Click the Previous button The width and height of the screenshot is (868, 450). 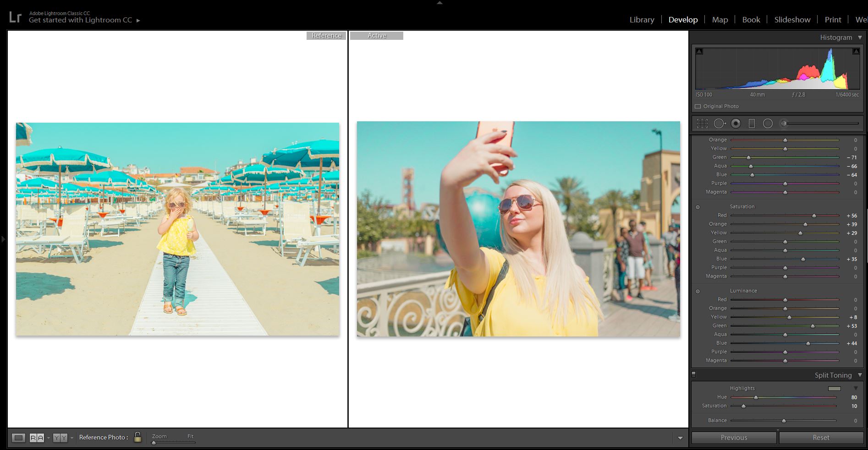pos(734,438)
